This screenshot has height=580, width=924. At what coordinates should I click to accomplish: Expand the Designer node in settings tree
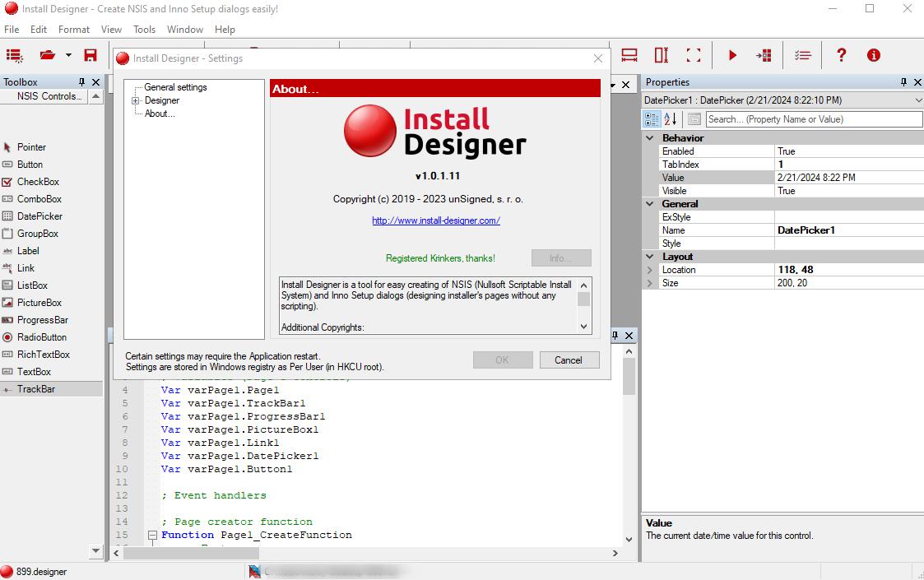(135, 101)
